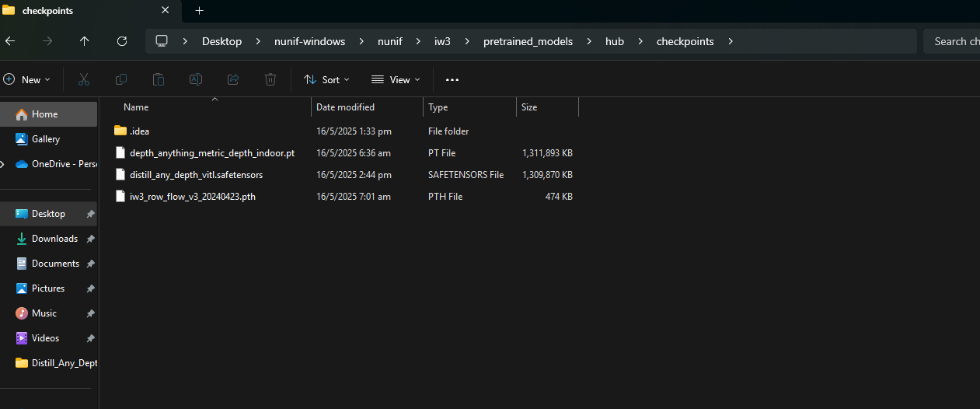Expand chevron after Desktop in address bar
Screen dimensions: 980x409
click(258, 41)
